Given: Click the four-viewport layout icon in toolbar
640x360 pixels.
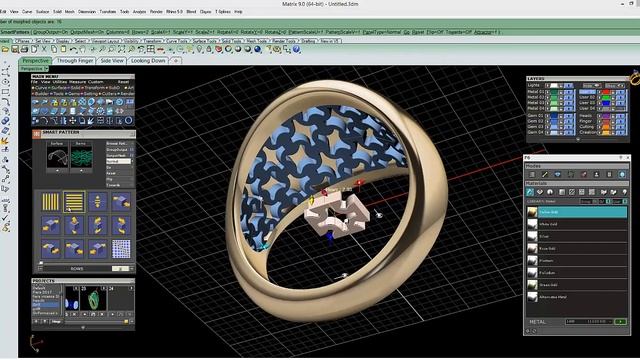Looking at the screenshot, I should [x=151, y=49].
